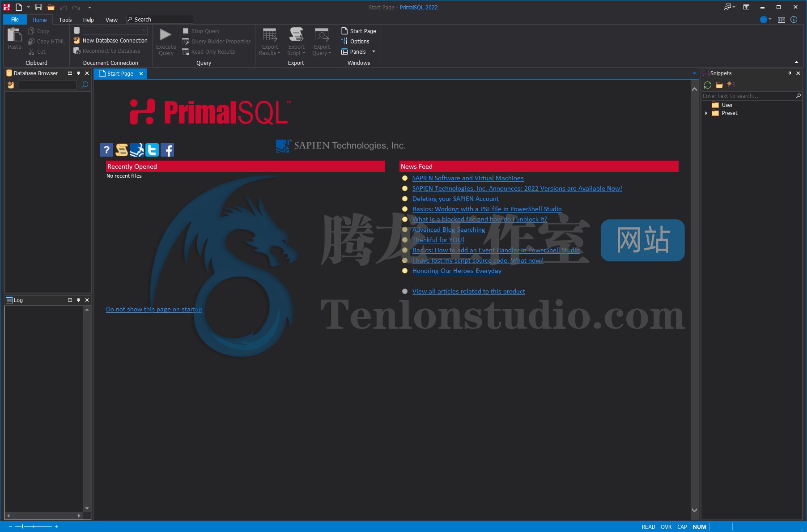Click Snippets new snippet icon
Screen dimensions: 807x532
pyautogui.click(x=731, y=85)
